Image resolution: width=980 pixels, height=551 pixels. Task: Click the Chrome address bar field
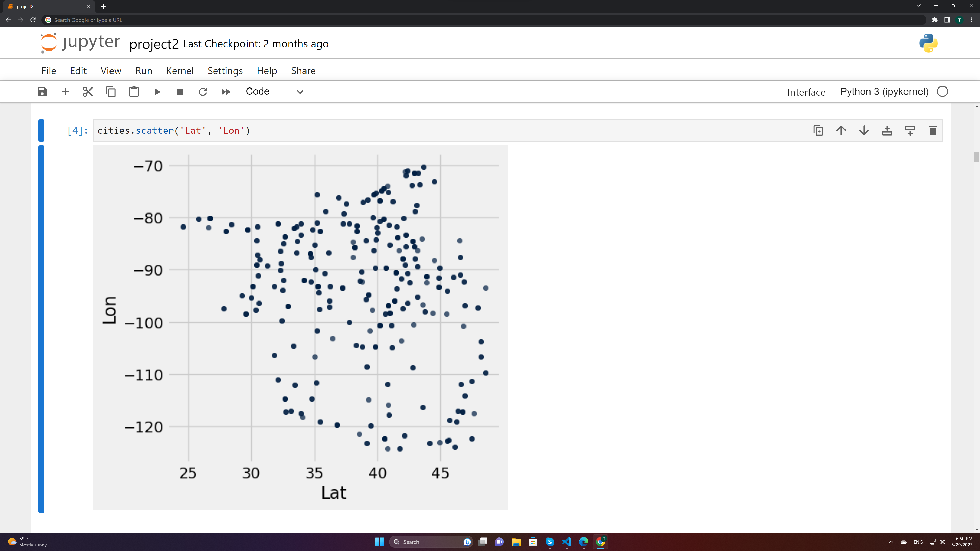[x=483, y=20]
